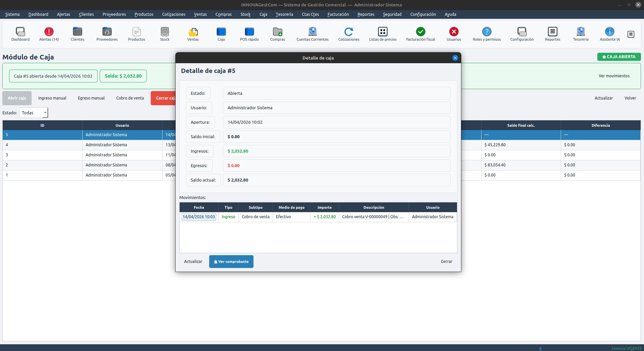Click the Ver comprobante button
The height and width of the screenshot is (351, 644).
tap(231, 262)
